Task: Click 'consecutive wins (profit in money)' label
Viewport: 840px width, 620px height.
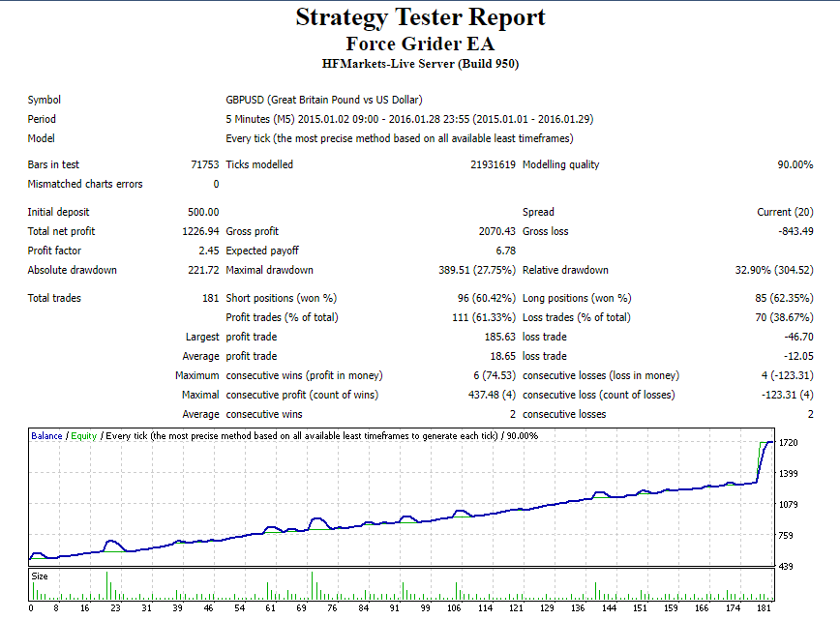Action: pyautogui.click(x=304, y=376)
